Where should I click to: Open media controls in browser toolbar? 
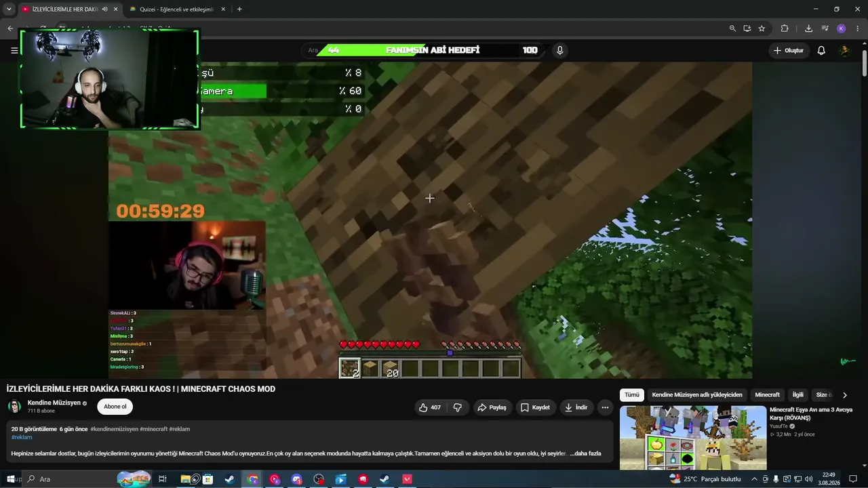click(825, 28)
